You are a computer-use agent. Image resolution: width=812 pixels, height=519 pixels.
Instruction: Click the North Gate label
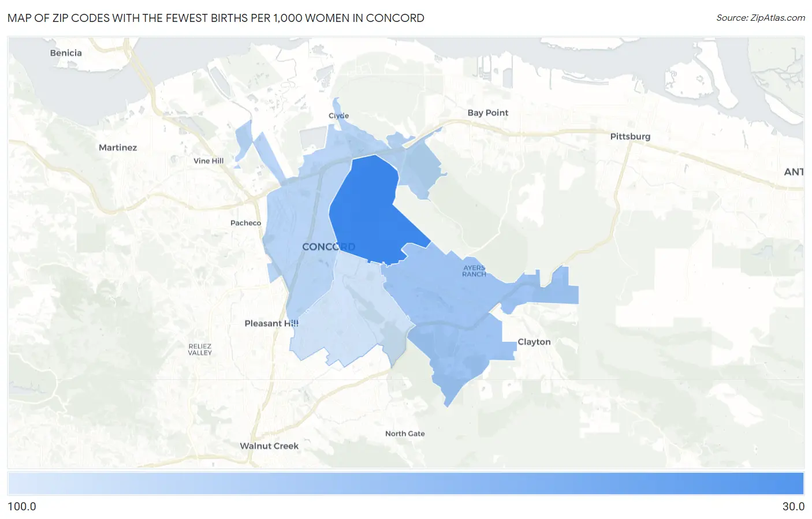405,434
